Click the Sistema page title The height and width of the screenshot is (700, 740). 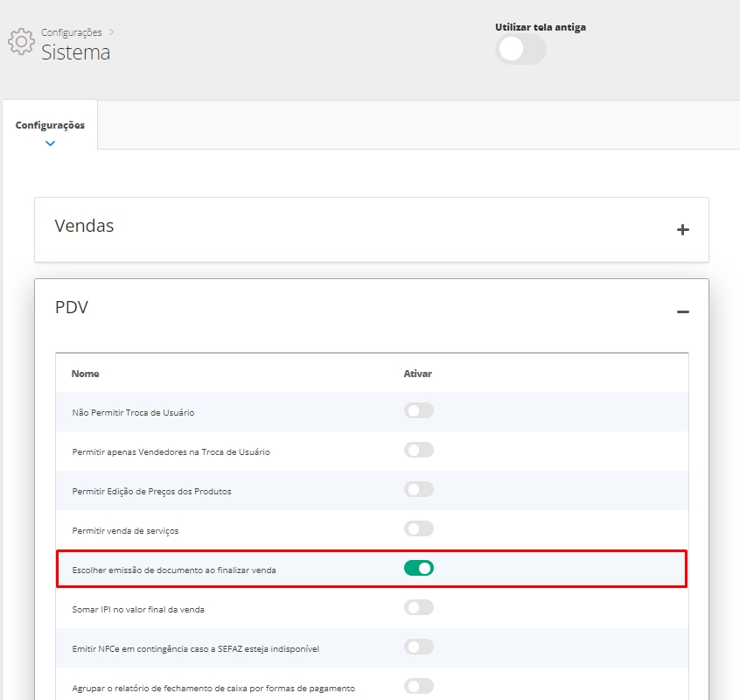pos(76,52)
